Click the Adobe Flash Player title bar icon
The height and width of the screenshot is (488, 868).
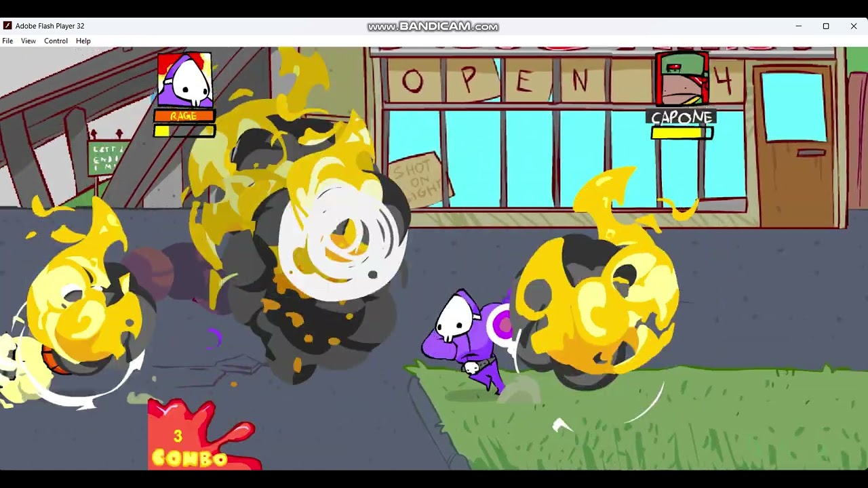point(7,26)
